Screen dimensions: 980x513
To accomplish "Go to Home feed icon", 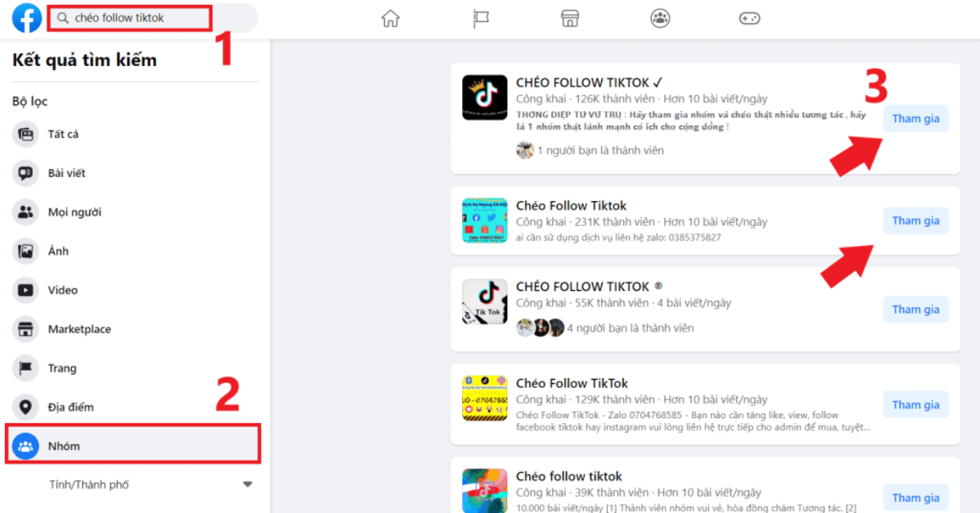I will pos(391,18).
